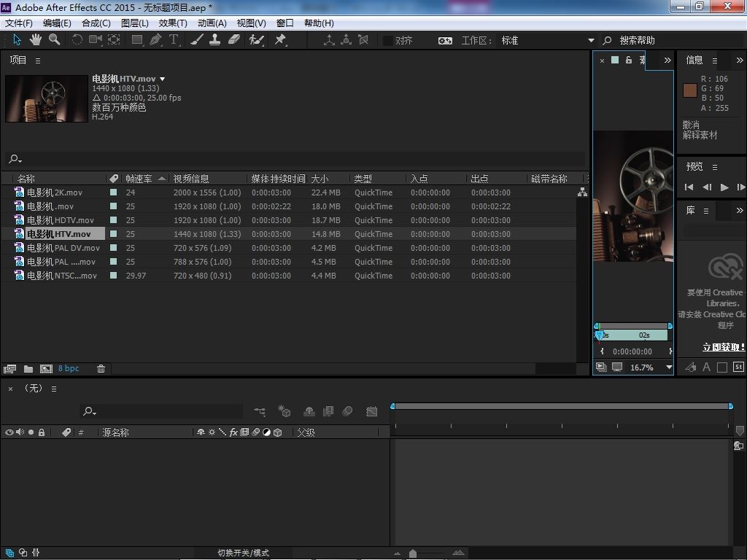
Task: Click the trash icon in Project panel
Action: pyautogui.click(x=101, y=369)
